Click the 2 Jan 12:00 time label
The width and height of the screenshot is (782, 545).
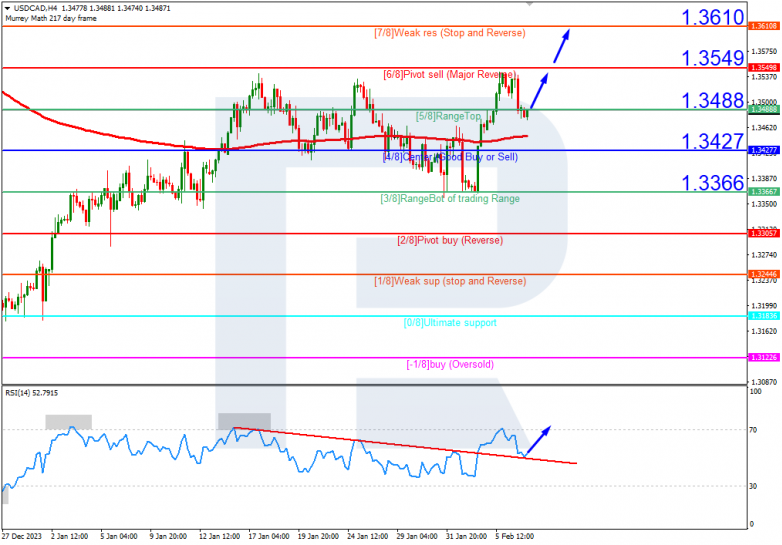(x=69, y=537)
